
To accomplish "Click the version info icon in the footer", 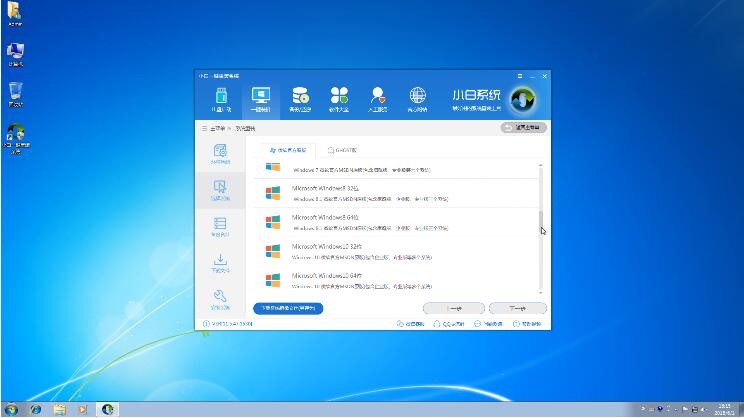I will [x=206, y=324].
